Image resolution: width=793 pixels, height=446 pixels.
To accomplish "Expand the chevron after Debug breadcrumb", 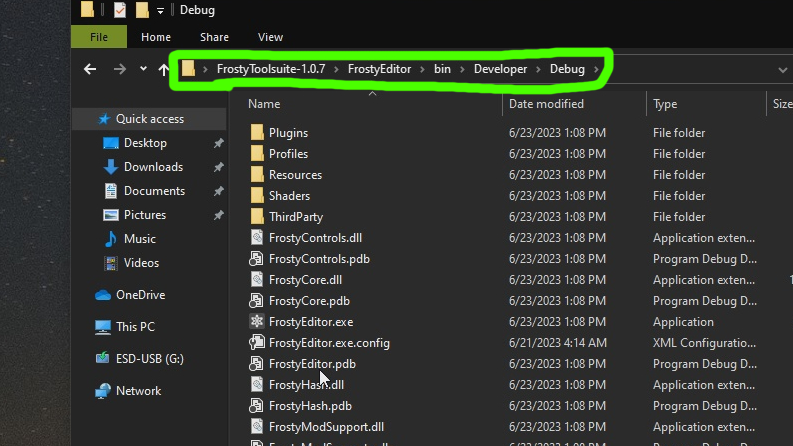I will click(x=596, y=69).
